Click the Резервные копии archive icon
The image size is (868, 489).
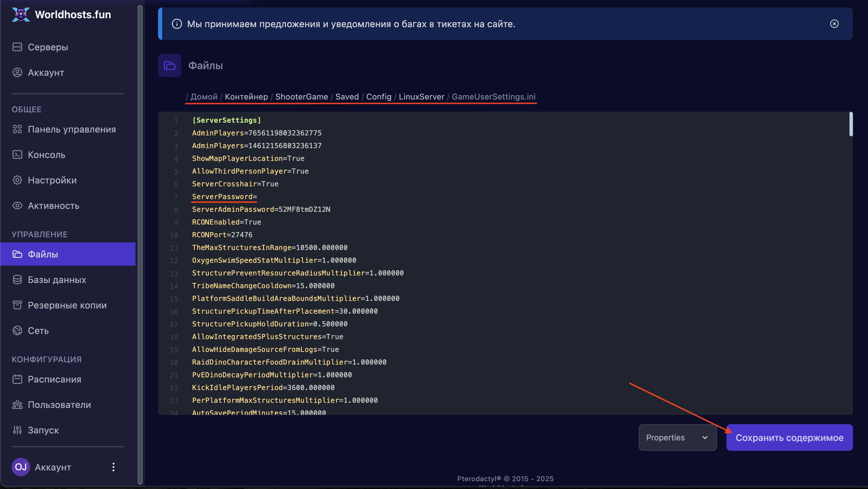pos(17,305)
